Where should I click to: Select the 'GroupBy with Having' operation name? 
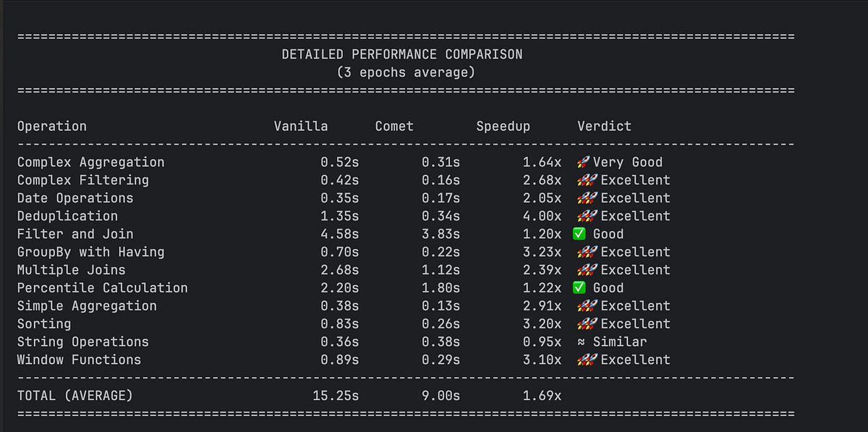point(91,253)
